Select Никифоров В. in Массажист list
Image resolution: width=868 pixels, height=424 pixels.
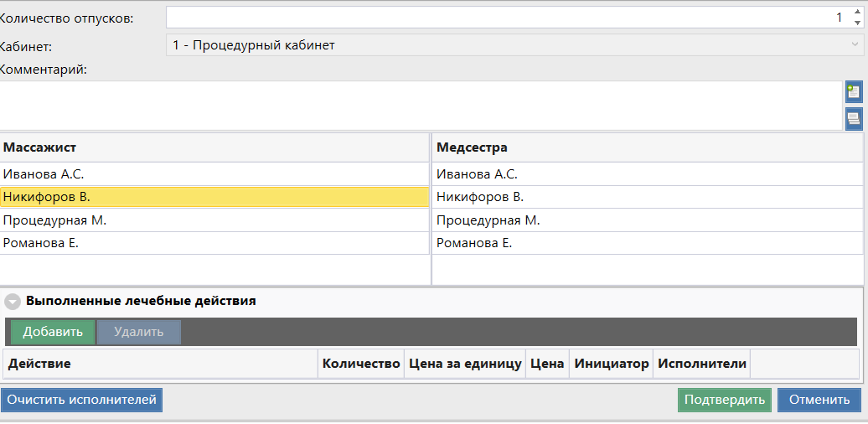(214, 197)
